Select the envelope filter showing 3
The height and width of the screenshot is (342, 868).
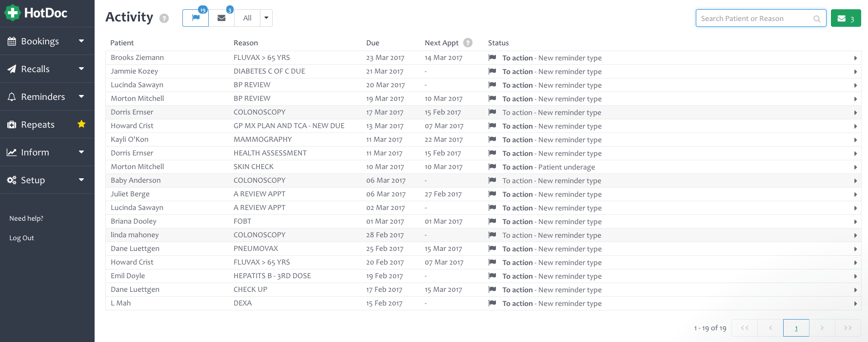tap(221, 18)
